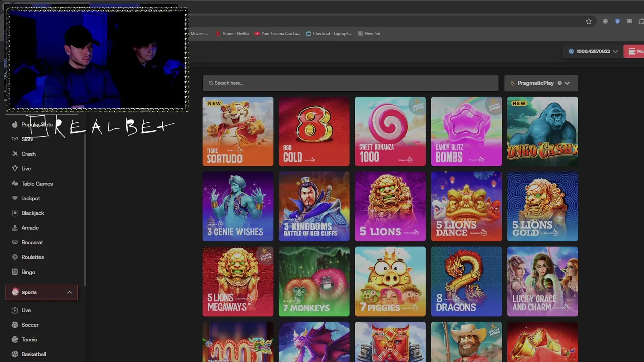Open 3 Kingdoms Battle of Red Cliffs
Viewport: 644px width, 362px height.
click(314, 207)
